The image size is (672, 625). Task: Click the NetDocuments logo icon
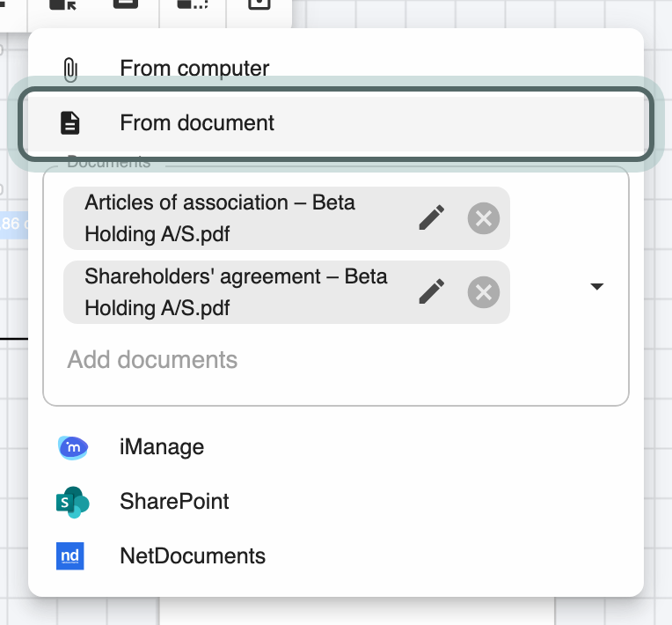tap(69, 556)
